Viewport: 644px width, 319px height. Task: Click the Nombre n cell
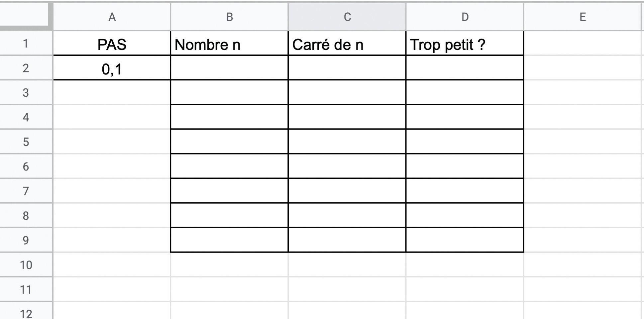click(x=229, y=44)
